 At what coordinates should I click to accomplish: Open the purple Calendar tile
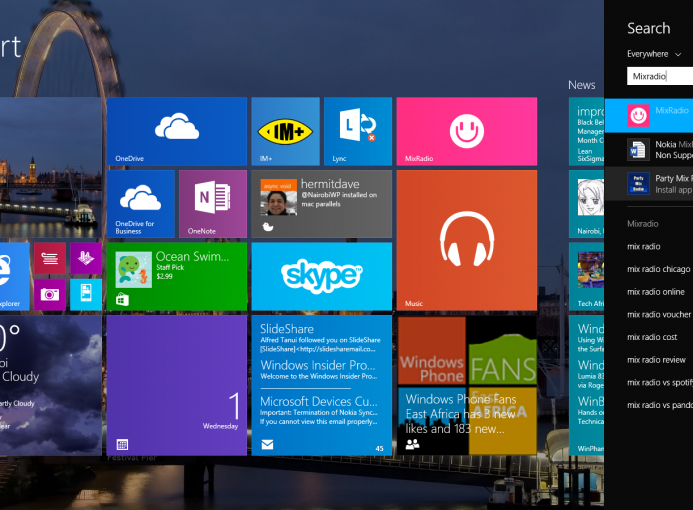pos(176,385)
